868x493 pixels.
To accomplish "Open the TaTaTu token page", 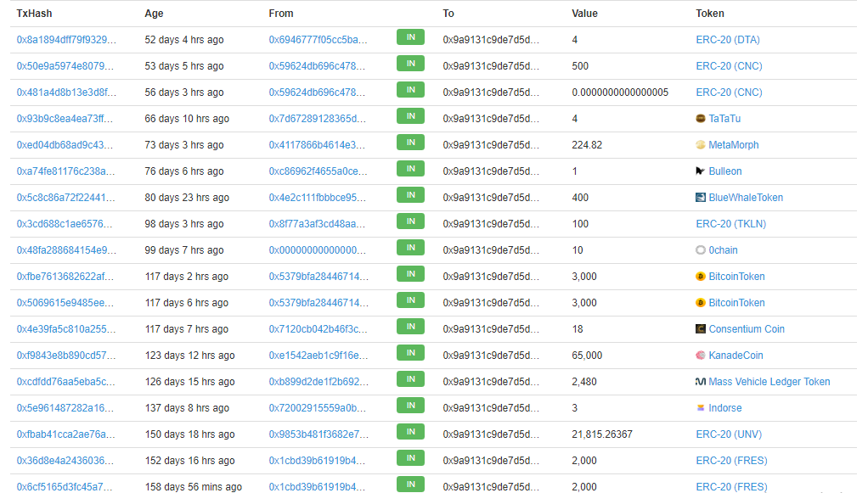I will pos(724,119).
